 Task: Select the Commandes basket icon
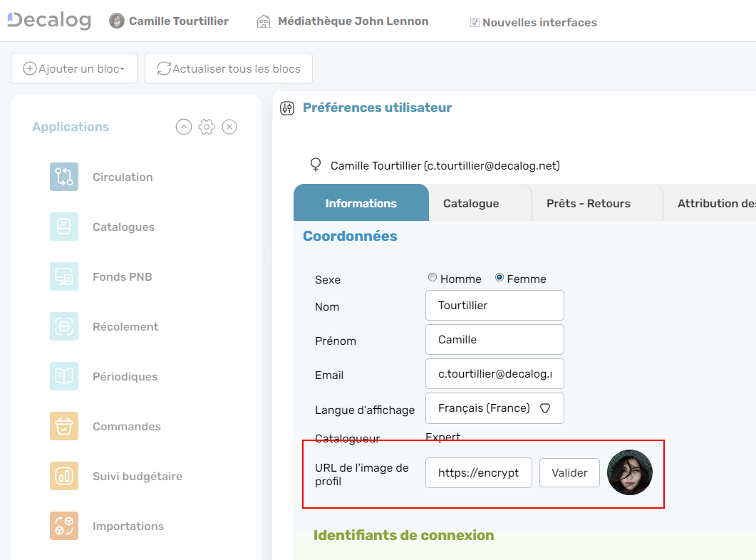(x=63, y=426)
